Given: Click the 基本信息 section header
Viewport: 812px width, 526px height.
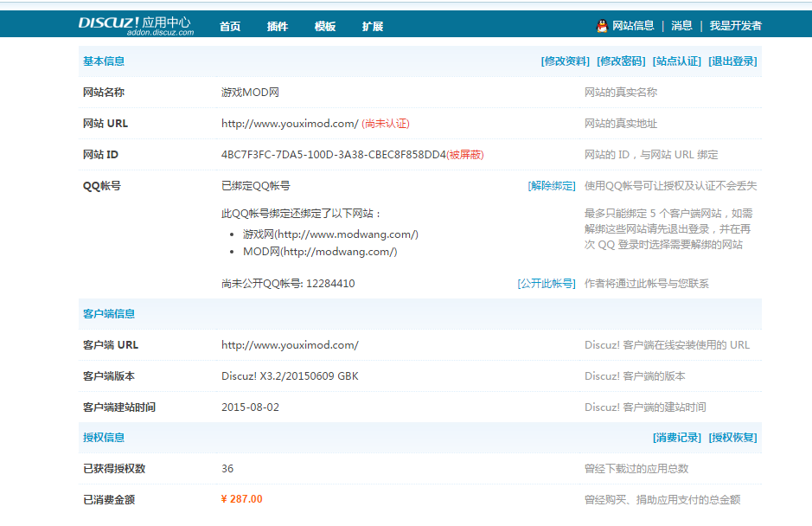Looking at the screenshot, I should pos(104,61).
